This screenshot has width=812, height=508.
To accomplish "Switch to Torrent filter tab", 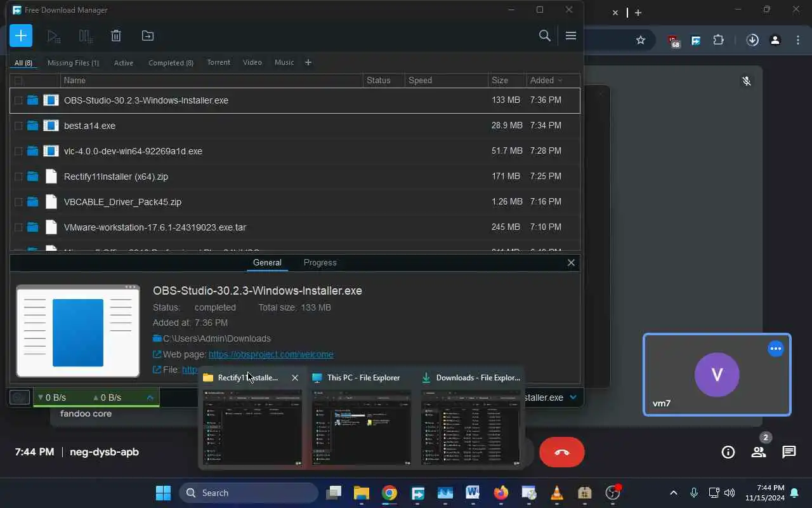I will point(218,62).
